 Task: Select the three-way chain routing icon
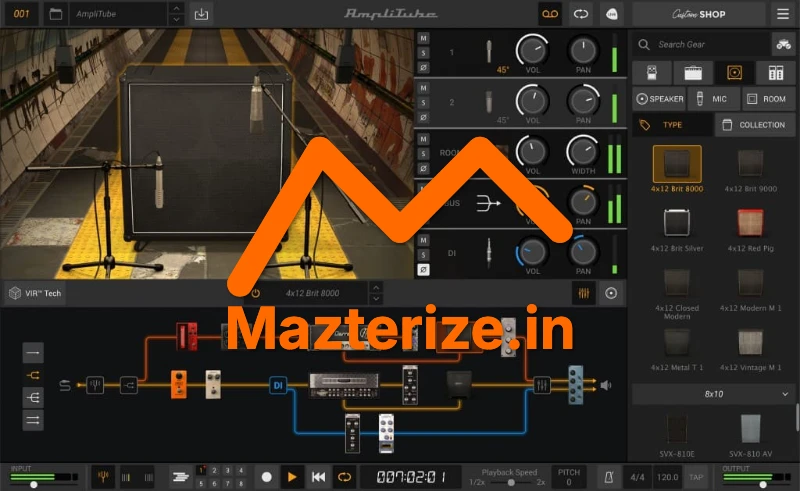click(x=33, y=398)
